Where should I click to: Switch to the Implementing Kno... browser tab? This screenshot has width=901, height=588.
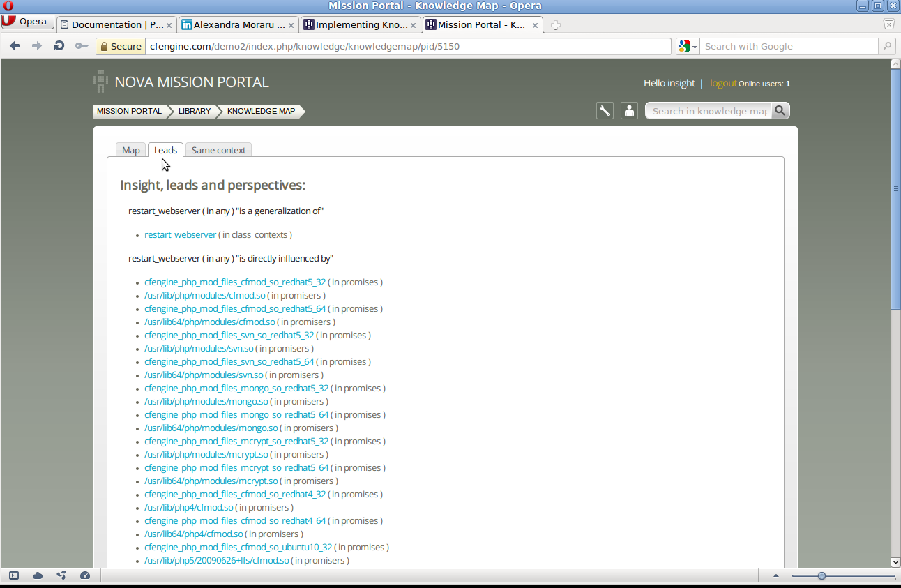point(360,24)
